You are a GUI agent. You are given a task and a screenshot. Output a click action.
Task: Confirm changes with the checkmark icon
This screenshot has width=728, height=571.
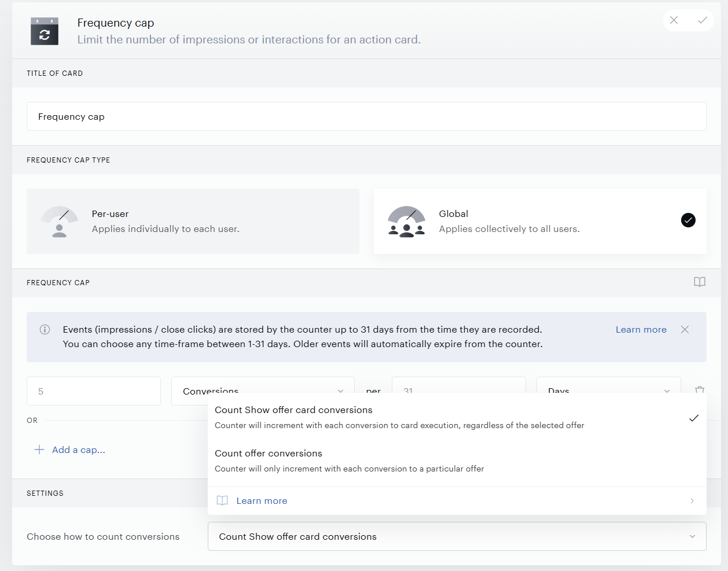(703, 20)
